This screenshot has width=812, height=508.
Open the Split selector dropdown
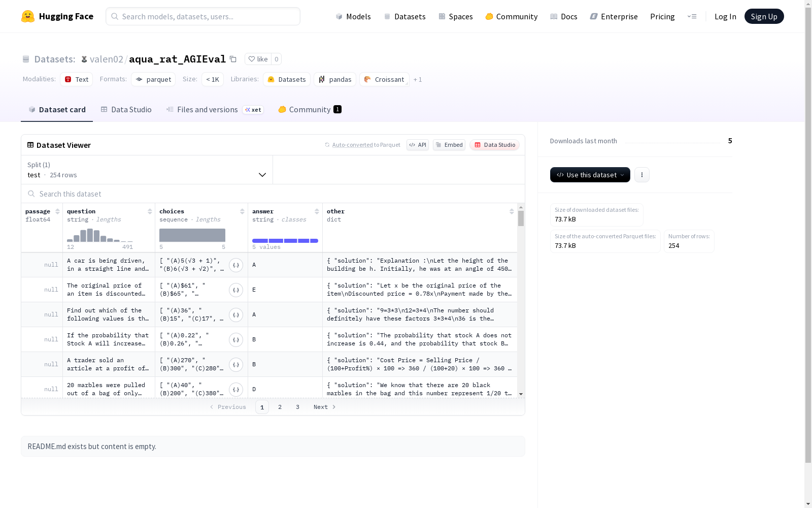click(147, 170)
